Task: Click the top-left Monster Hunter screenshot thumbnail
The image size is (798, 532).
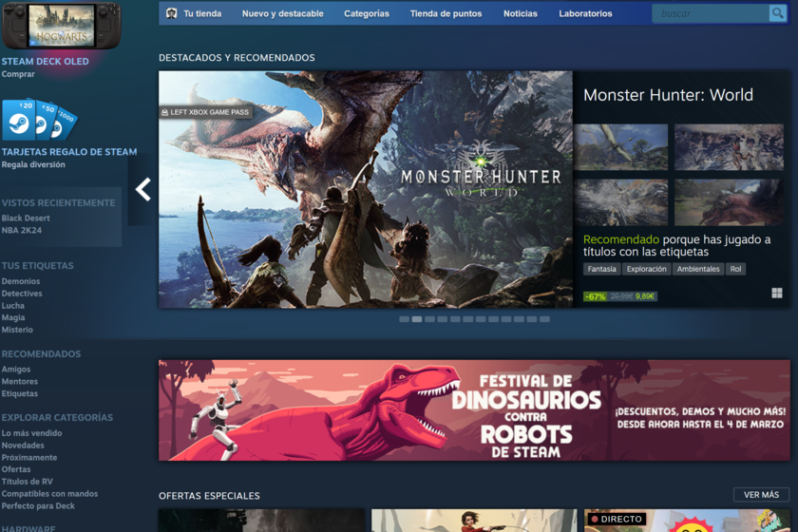Action: tap(620, 147)
